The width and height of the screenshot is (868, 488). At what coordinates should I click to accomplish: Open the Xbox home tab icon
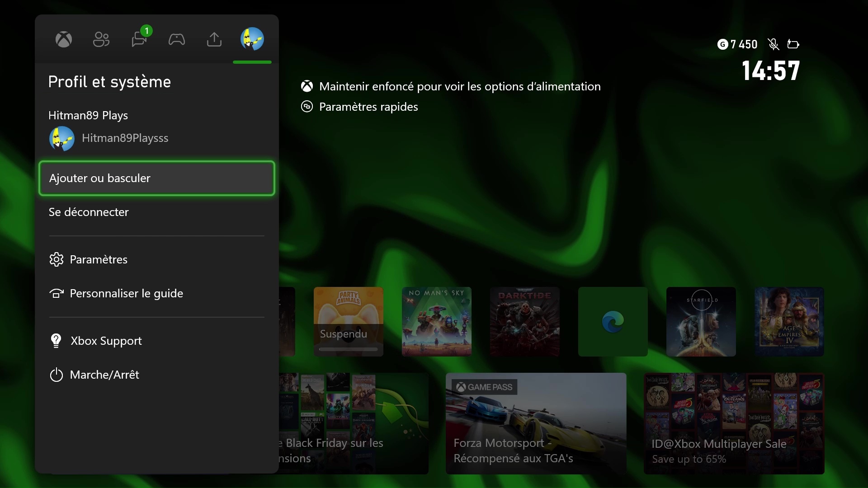tap(64, 40)
